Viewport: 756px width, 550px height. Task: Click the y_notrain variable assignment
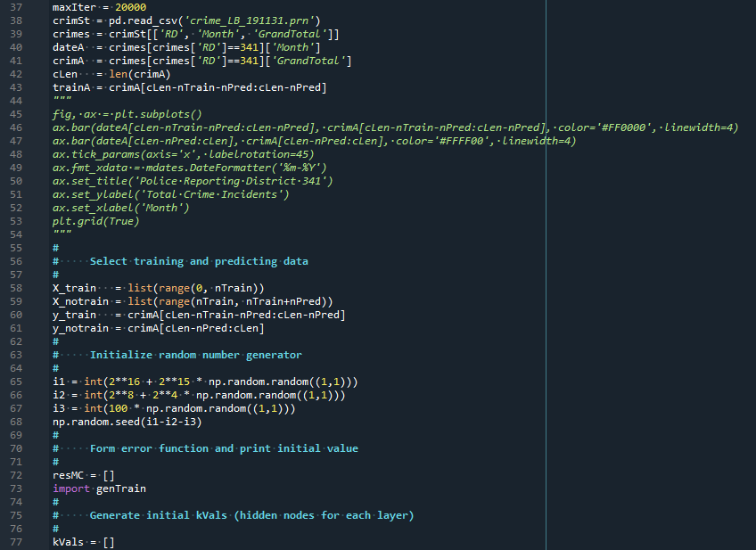point(158,328)
